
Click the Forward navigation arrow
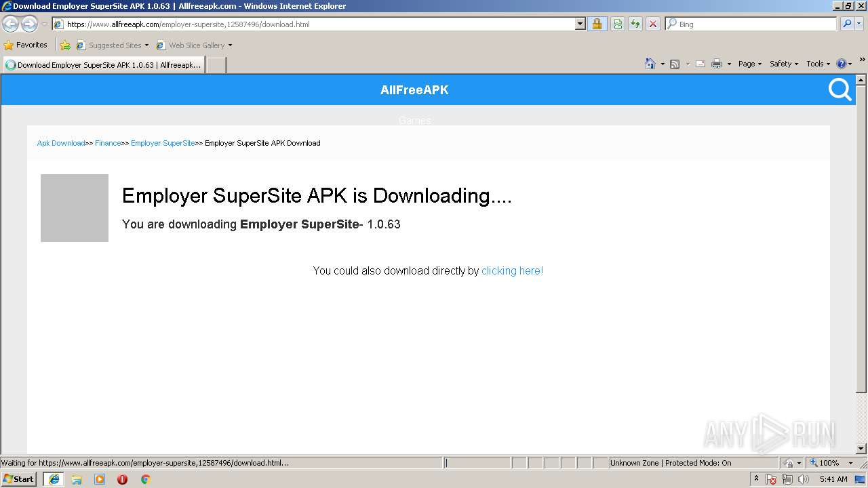[x=29, y=24]
